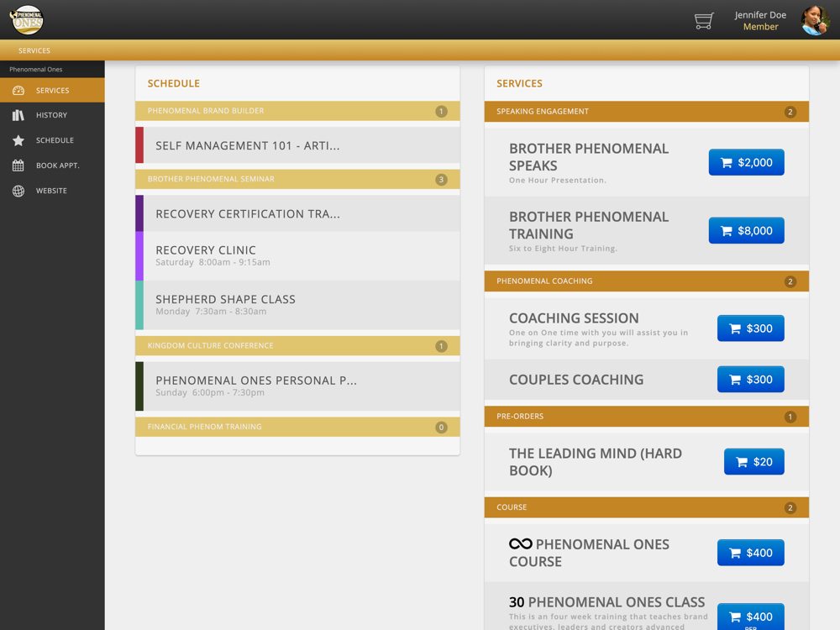Screen dimensions: 840x630
Task: Collapse Kingdom Culture Conference group
Action: click(297, 345)
